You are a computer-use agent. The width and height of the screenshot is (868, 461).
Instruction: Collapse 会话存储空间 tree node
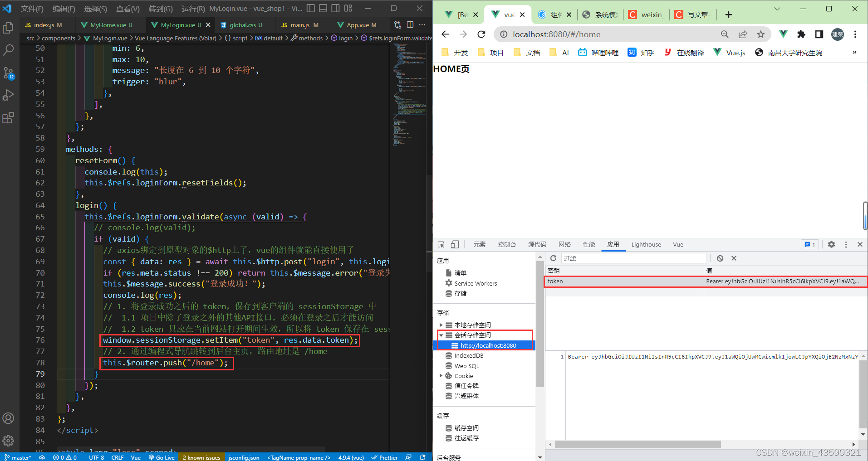point(441,335)
